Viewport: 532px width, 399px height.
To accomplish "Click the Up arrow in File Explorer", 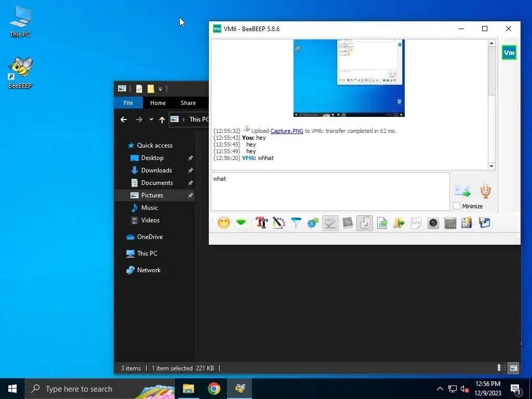I will click(x=162, y=119).
